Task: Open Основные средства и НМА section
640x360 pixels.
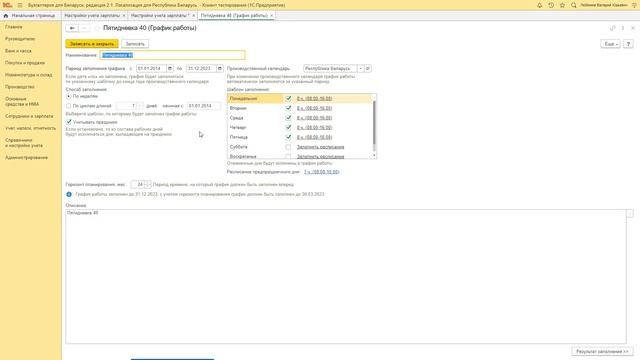Action: pyautogui.click(x=22, y=102)
